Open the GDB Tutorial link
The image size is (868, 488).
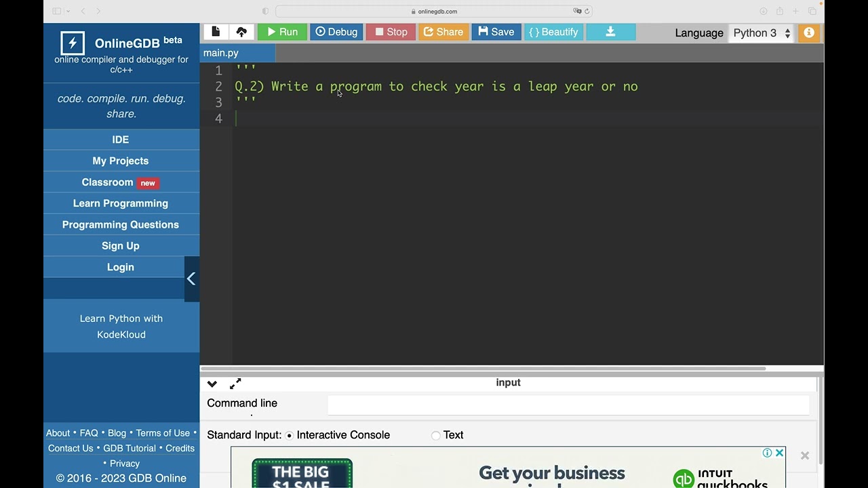click(130, 448)
